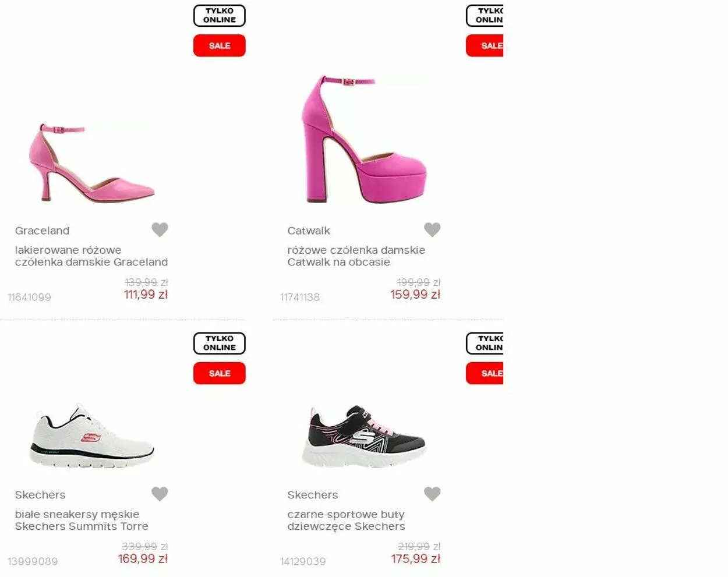The width and height of the screenshot is (728, 577).
Task: Click the Catwalk brand name
Action: click(309, 231)
